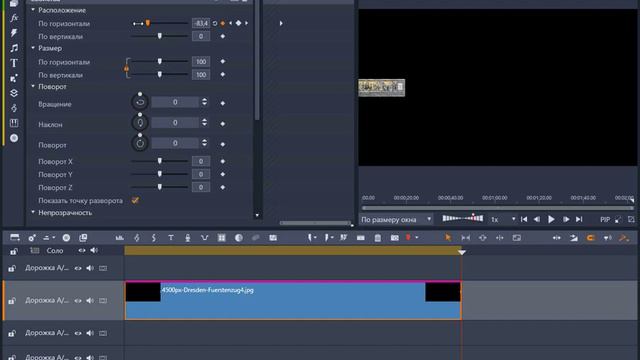
Task: Toggle the Показать точку разворота checkbox
Action: click(x=135, y=200)
